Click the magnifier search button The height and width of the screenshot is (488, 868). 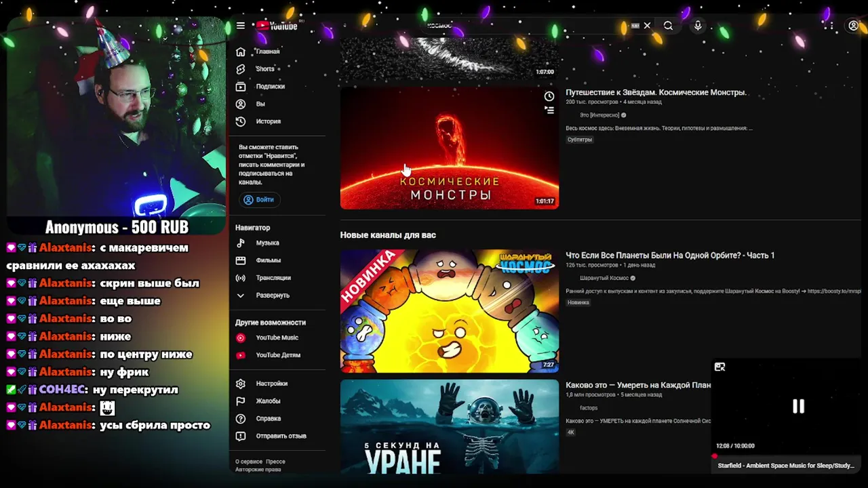[669, 26]
